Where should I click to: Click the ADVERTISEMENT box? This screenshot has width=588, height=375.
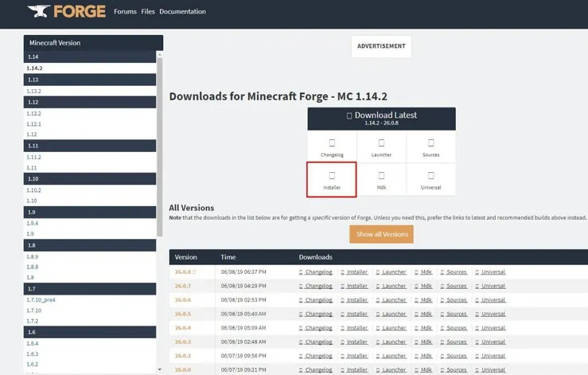(x=381, y=46)
